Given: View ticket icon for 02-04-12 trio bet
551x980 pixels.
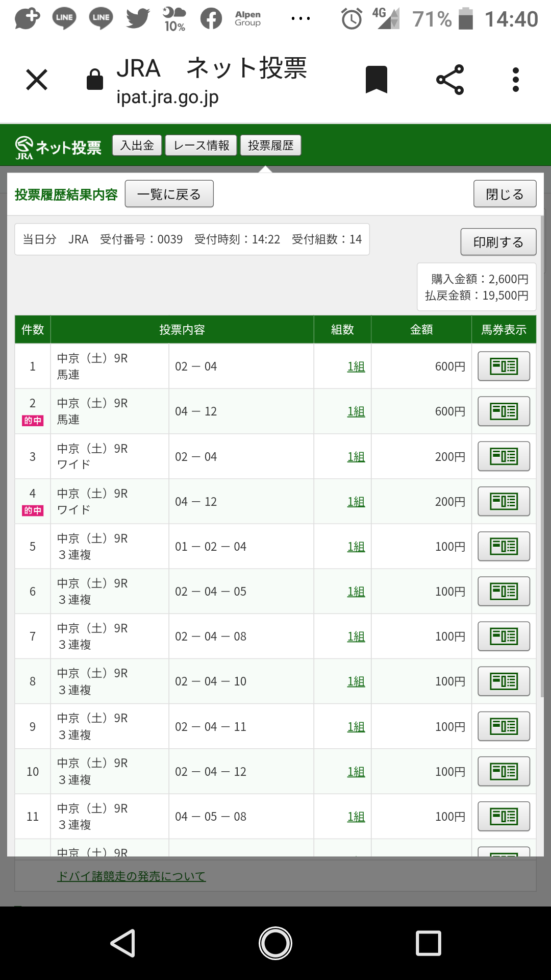Looking at the screenshot, I should click(504, 771).
